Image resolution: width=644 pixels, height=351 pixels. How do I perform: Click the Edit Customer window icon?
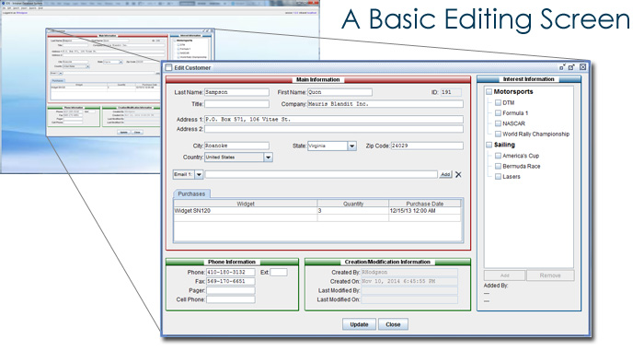coord(168,67)
